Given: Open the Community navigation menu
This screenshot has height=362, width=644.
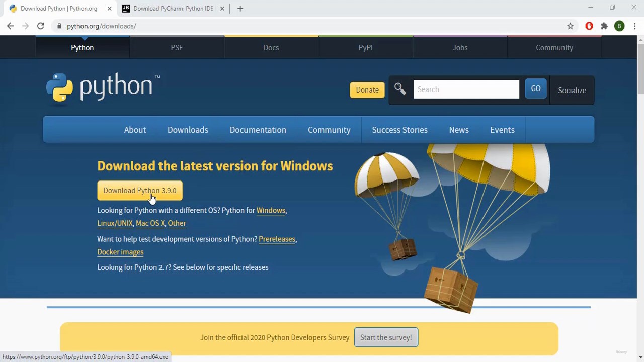Looking at the screenshot, I should tap(329, 130).
